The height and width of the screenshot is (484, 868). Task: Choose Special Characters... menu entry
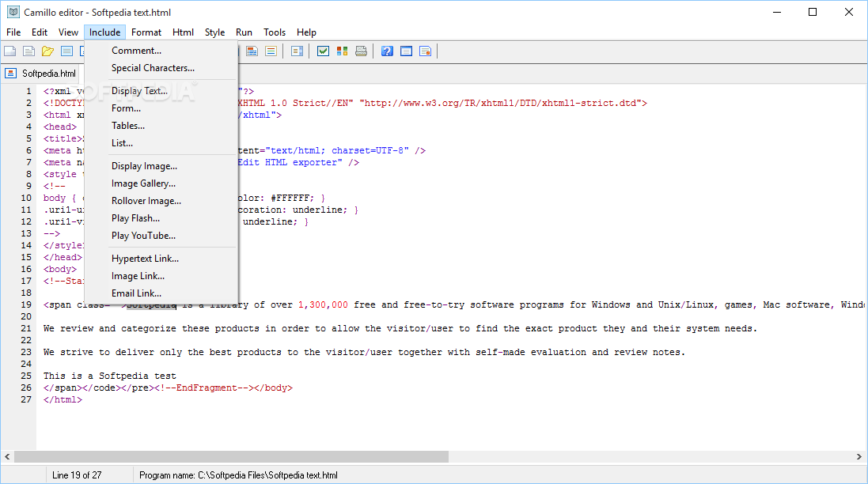[x=161, y=68]
